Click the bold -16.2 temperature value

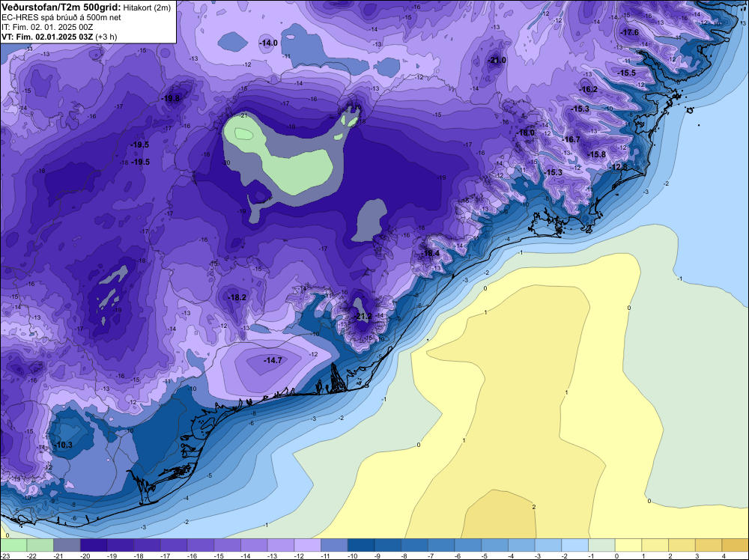tap(589, 89)
